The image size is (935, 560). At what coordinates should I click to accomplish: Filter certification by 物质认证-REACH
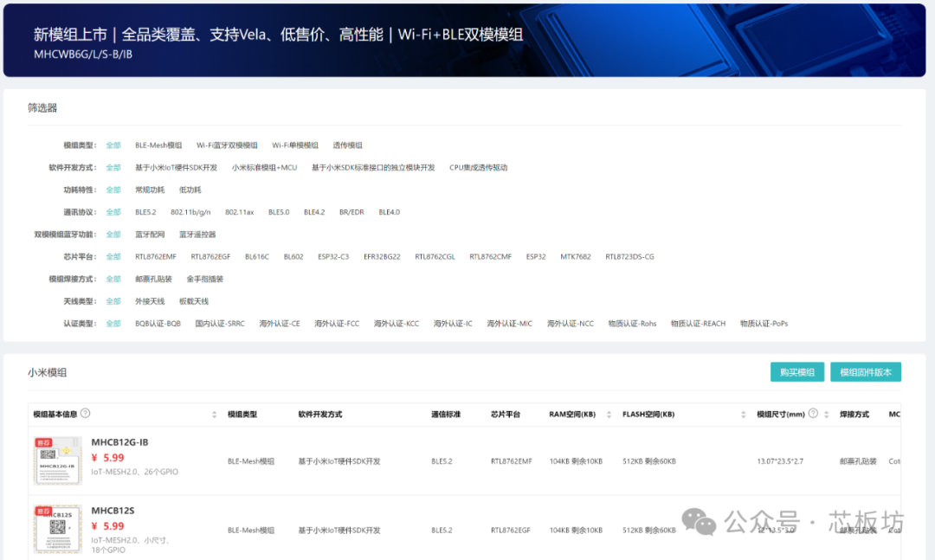(x=699, y=323)
